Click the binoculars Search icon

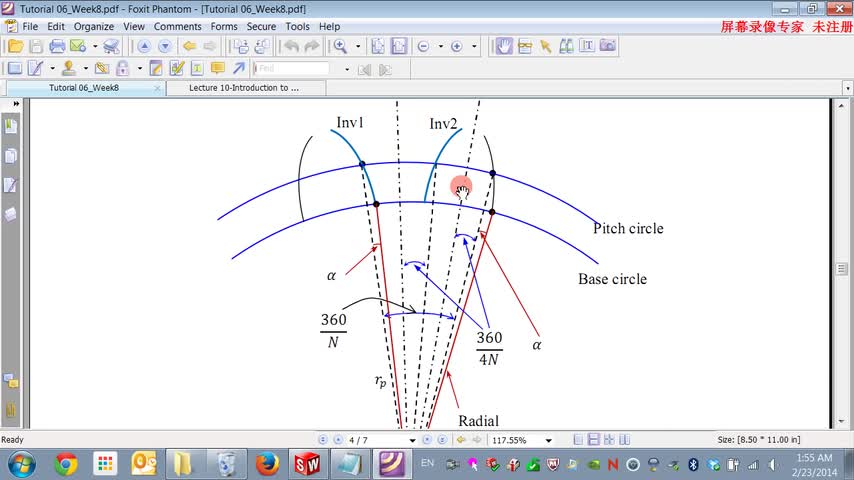pyautogui.click(x=566, y=46)
